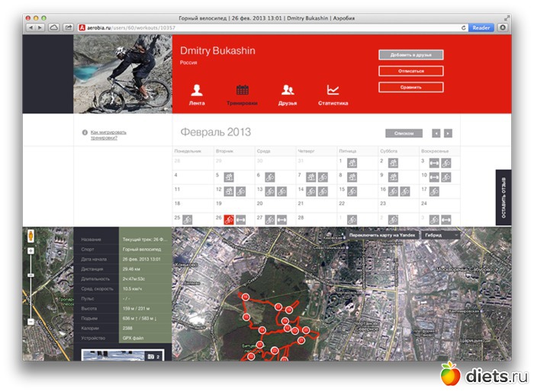Click the cycling workout icon on day 25
The height and width of the screenshot is (392, 534).
click(x=187, y=220)
